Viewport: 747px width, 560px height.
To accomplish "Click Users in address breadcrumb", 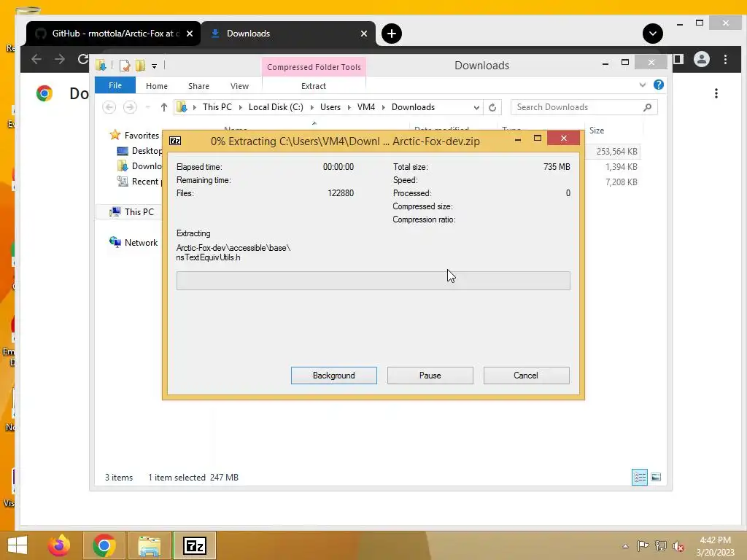I will click(x=330, y=107).
